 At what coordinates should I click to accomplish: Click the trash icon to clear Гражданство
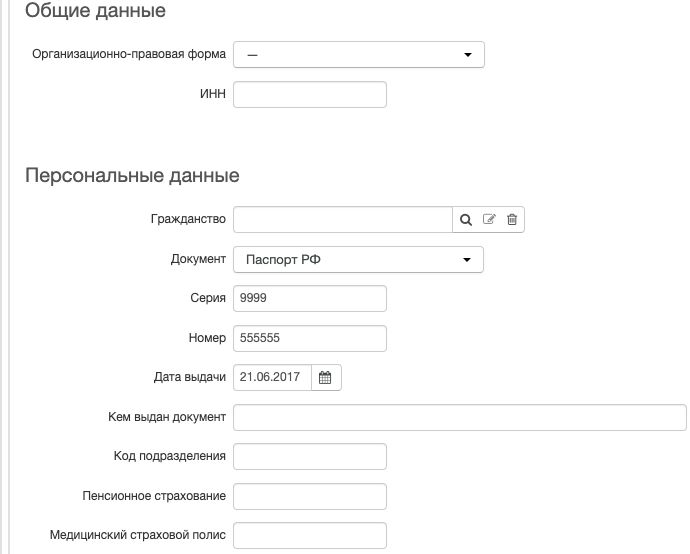coord(512,219)
